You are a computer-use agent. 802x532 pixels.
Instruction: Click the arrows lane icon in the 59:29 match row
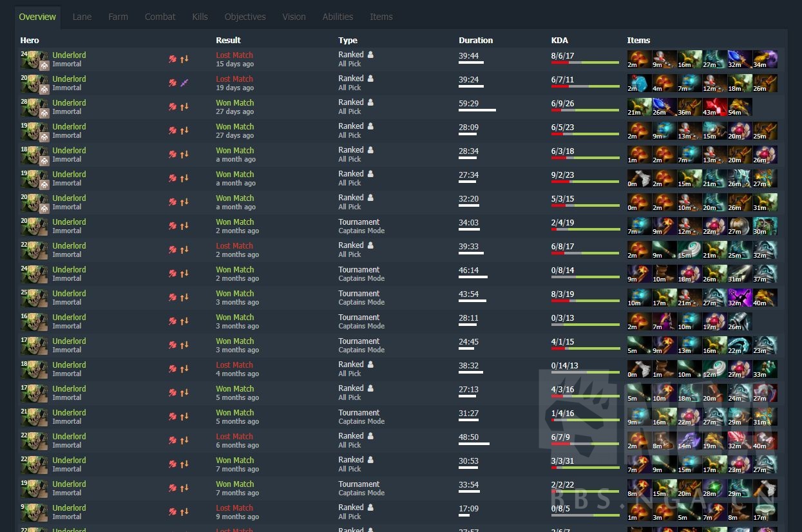(184, 107)
